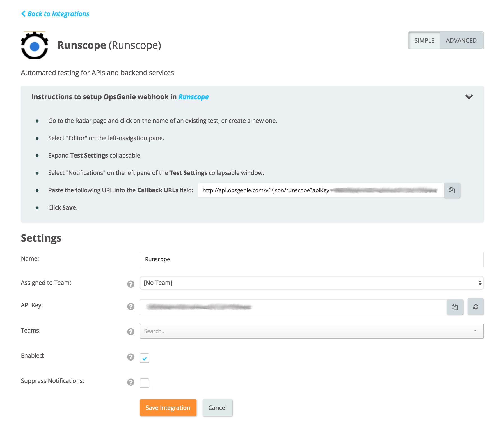
Task: Edit the Name input field
Action: tap(311, 260)
